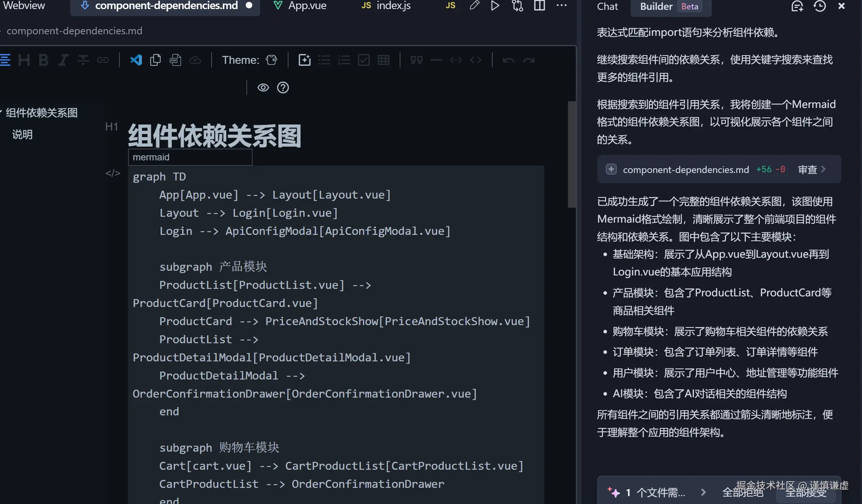
Task: Open the theme switcher icon
Action: [x=272, y=60]
